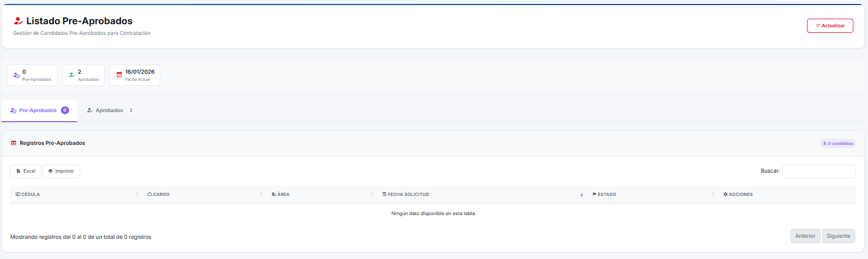The image size is (868, 259).
Task: Sort table by Cédula column arrows
Action: point(137,194)
